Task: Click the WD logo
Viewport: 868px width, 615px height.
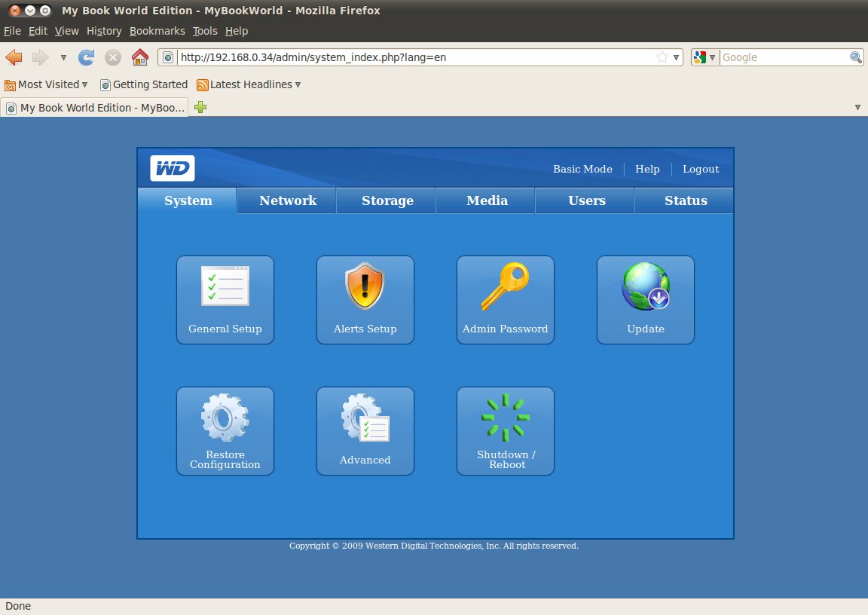Action: [x=173, y=169]
